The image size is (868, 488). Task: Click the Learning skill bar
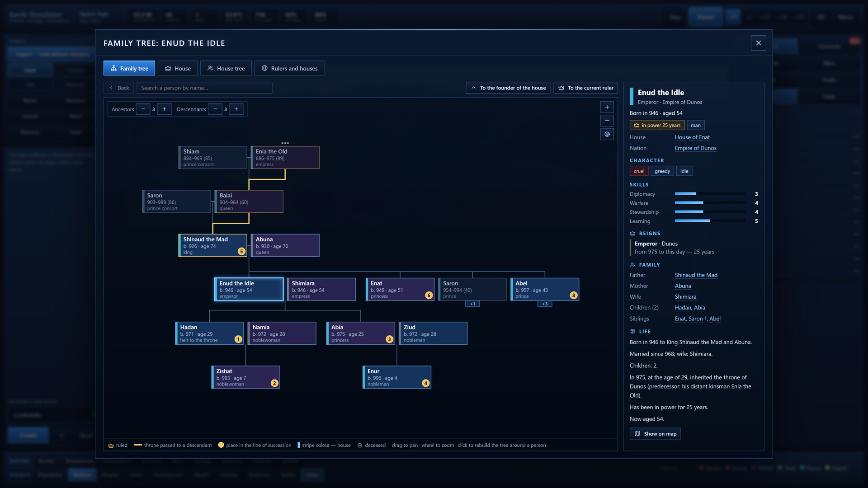coord(710,221)
